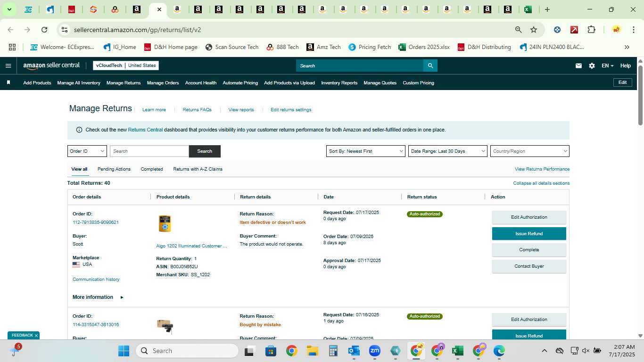Open Communication history link
This screenshot has height=362, width=644.
tap(96, 280)
